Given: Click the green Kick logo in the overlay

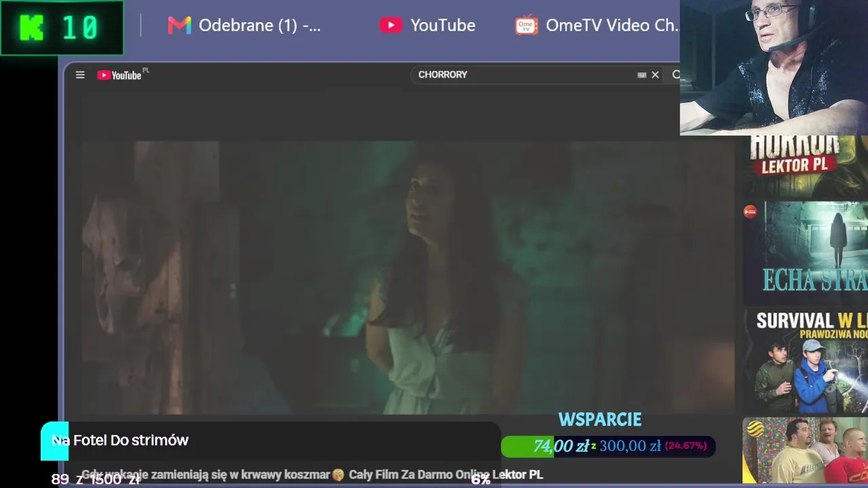Looking at the screenshot, I should 31,28.
